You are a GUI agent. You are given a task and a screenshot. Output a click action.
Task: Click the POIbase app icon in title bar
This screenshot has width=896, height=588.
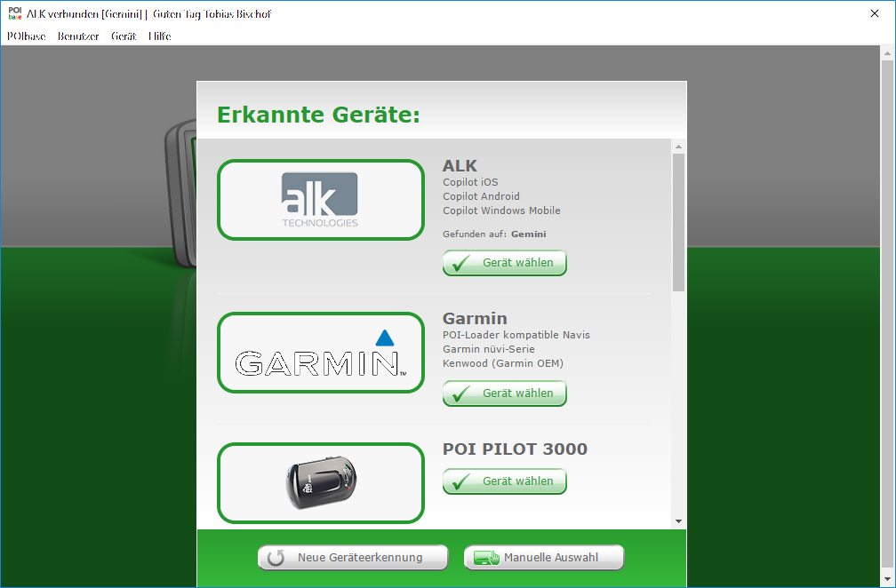[14, 14]
